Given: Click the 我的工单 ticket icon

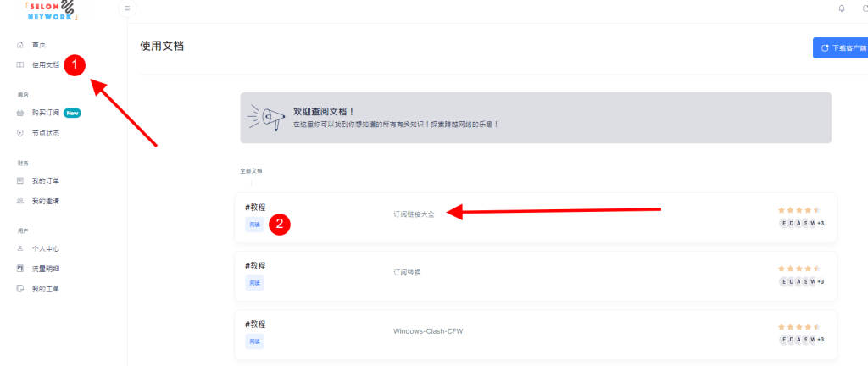Looking at the screenshot, I should click(x=20, y=289).
